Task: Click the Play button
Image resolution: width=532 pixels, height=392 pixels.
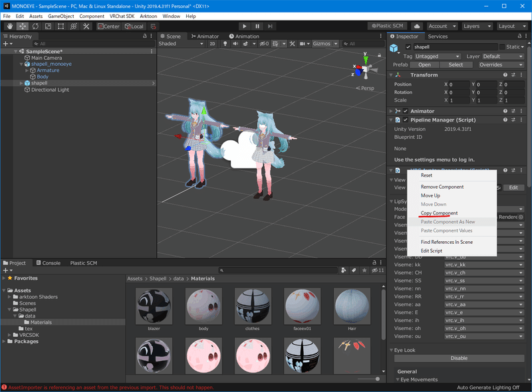Action: (x=244, y=26)
